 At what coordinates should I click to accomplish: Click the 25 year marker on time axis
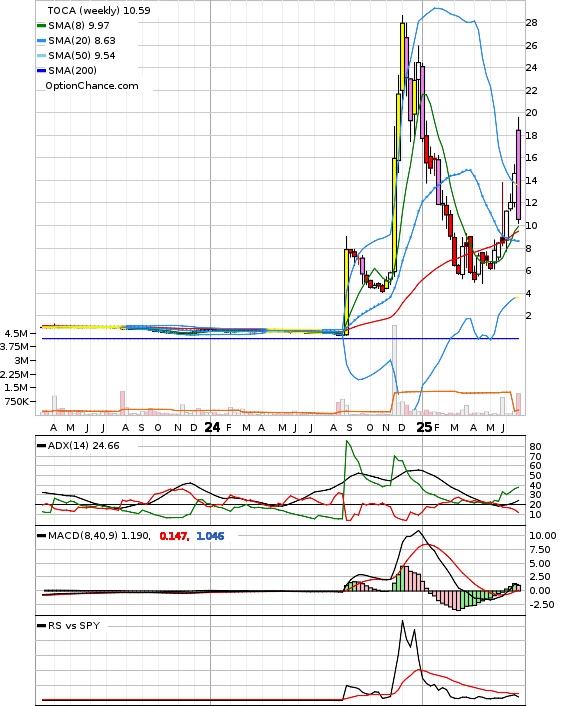424,427
